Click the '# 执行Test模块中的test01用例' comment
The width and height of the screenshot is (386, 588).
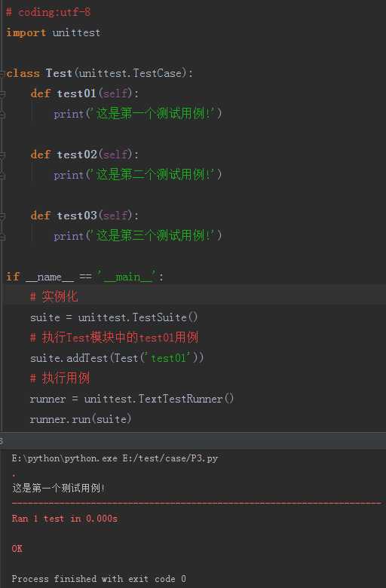click(x=114, y=338)
